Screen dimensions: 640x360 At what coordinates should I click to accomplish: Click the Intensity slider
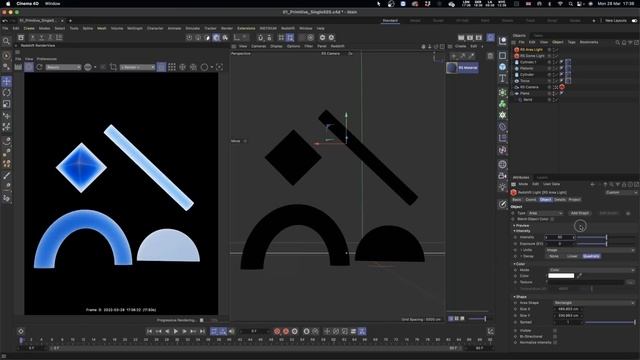click(606, 237)
